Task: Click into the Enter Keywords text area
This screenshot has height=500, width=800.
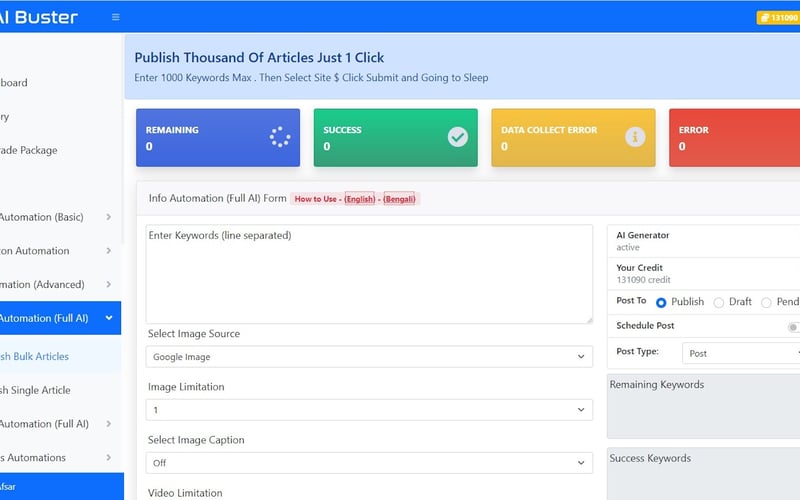Action: (369, 274)
